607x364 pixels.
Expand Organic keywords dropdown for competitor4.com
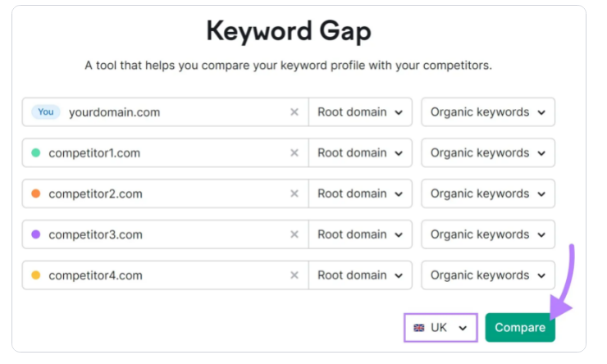tap(487, 276)
